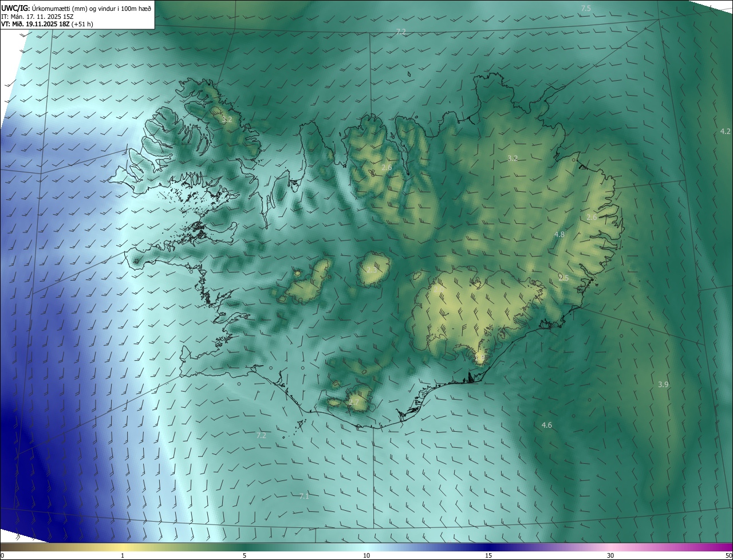The image size is (733, 560).
Task: Click the "VT: Mið. 19.11.2025 18Z (+51 h)" line
Action: pos(47,24)
